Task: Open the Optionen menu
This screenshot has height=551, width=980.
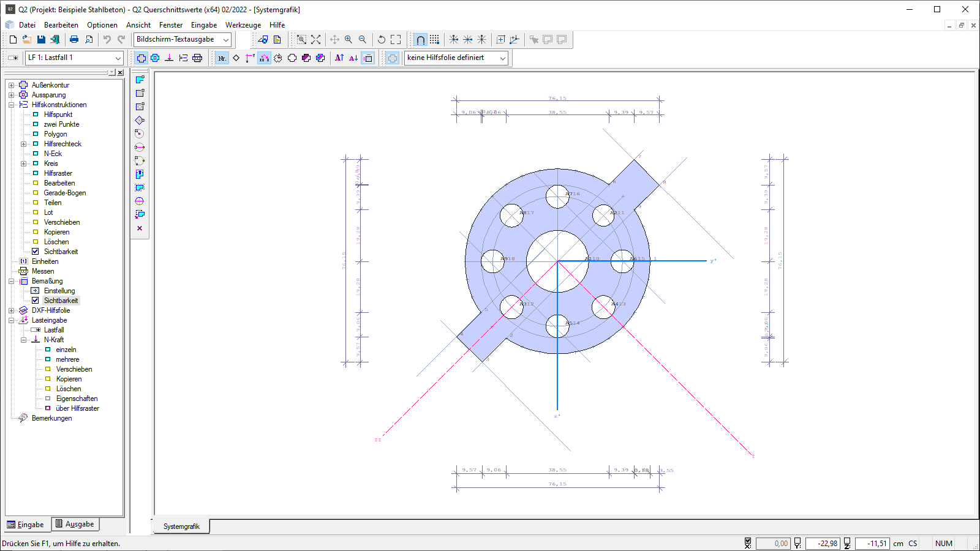Action: coord(102,25)
